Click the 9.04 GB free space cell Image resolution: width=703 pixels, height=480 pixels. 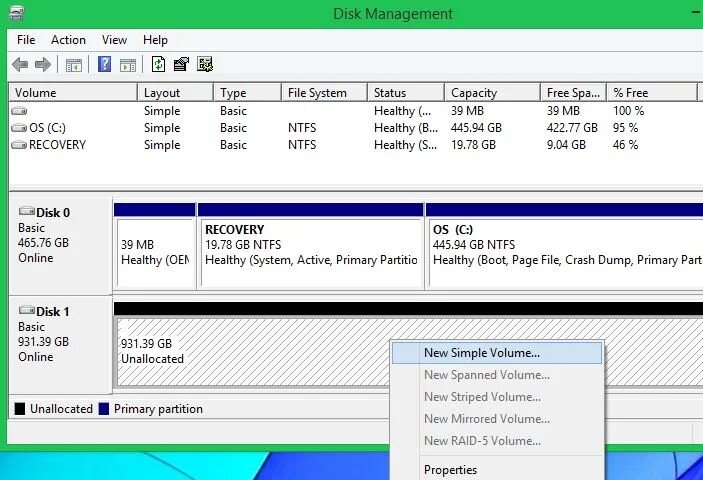pos(566,145)
